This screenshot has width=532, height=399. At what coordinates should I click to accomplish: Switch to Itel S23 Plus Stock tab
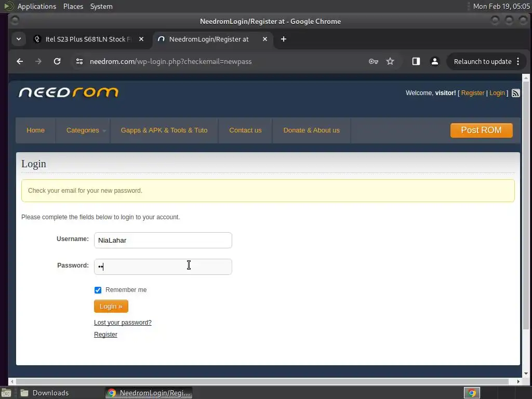click(89, 39)
